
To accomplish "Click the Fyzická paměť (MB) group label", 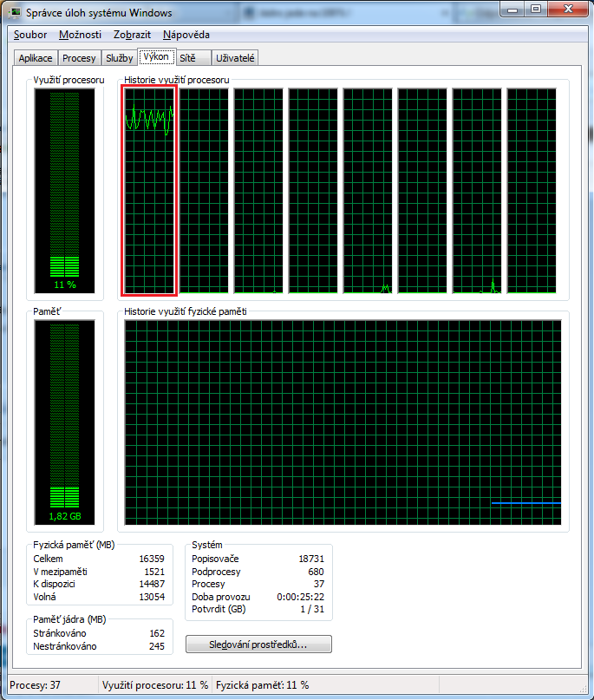I will (x=74, y=545).
